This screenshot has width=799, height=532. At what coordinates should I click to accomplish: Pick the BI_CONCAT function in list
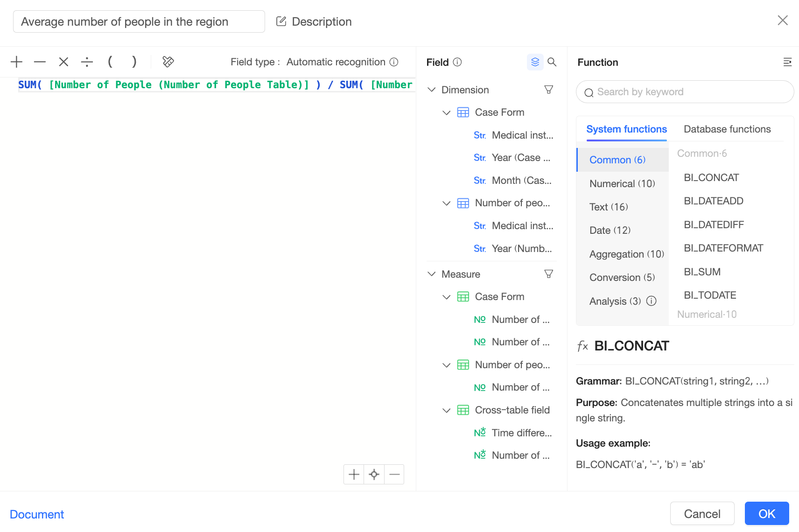coord(711,178)
